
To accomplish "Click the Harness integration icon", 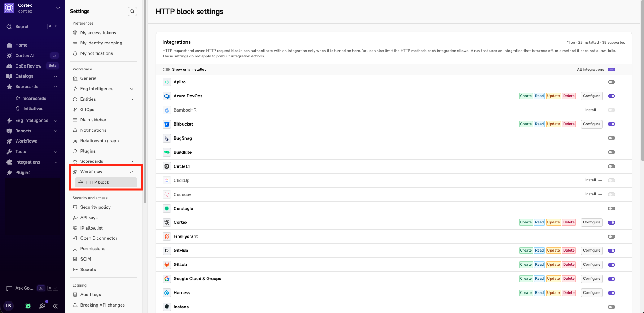I will click(x=167, y=293).
